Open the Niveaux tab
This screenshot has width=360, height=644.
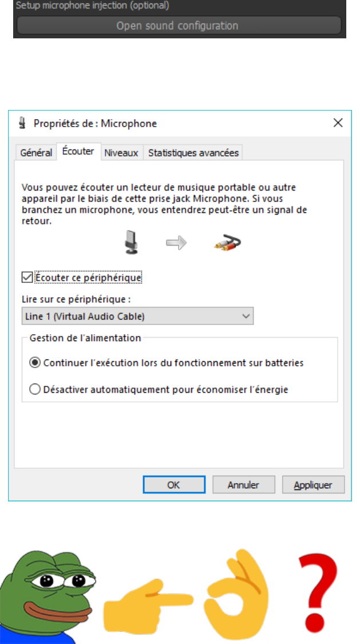tap(121, 153)
